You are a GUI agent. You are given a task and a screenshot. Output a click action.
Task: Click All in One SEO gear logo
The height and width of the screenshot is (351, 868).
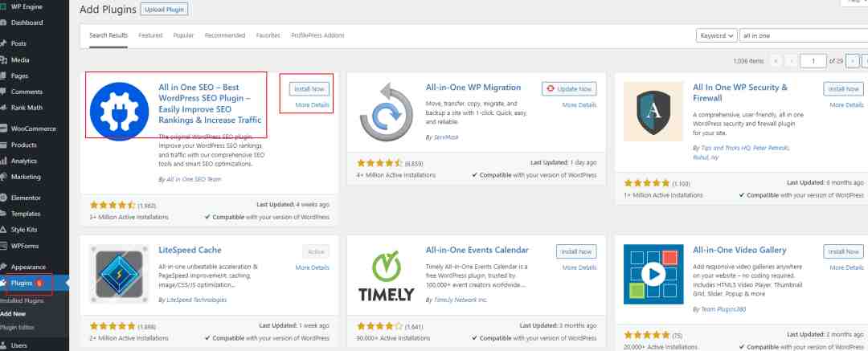coord(119,112)
